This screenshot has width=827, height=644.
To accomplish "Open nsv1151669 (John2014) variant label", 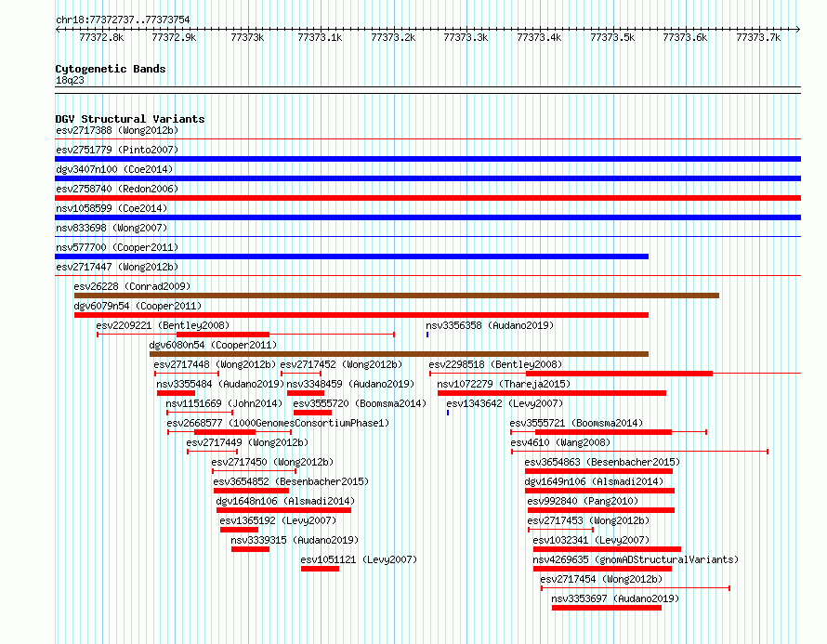I will (x=224, y=403).
